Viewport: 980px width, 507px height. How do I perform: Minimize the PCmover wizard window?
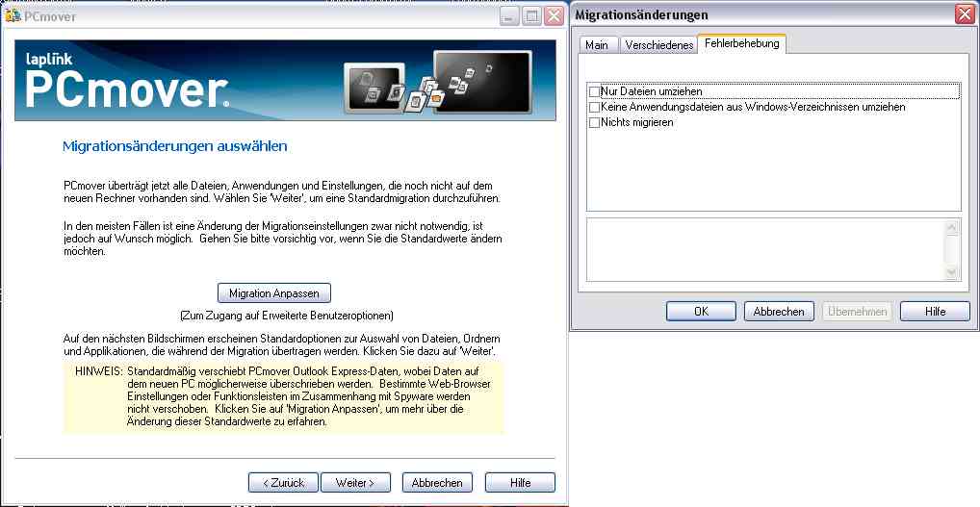coord(508,16)
